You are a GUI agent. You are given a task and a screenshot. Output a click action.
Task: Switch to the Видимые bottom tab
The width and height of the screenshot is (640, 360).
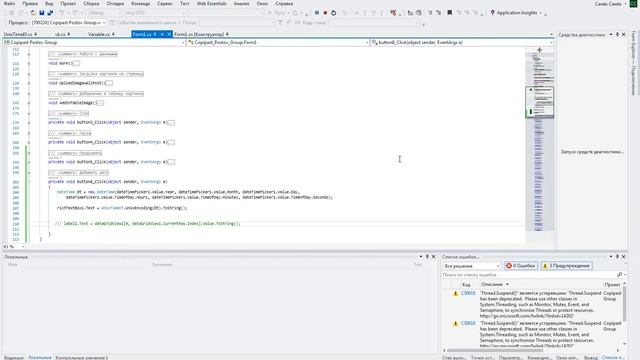14,358
